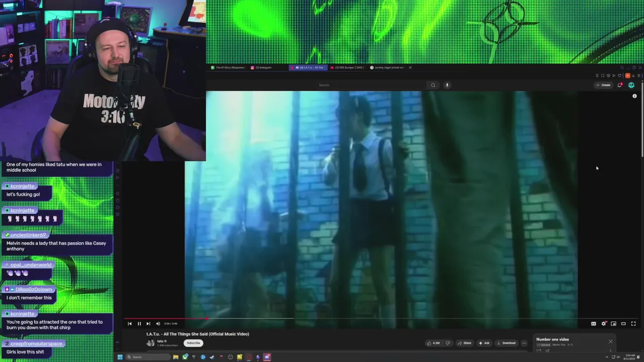Take a browser snapshot with the camera icon
This screenshot has width=644, height=362.
click(x=603, y=75)
